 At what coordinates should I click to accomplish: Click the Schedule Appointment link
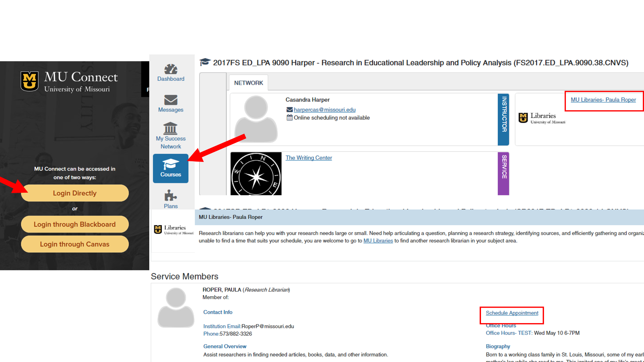click(512, 313)
